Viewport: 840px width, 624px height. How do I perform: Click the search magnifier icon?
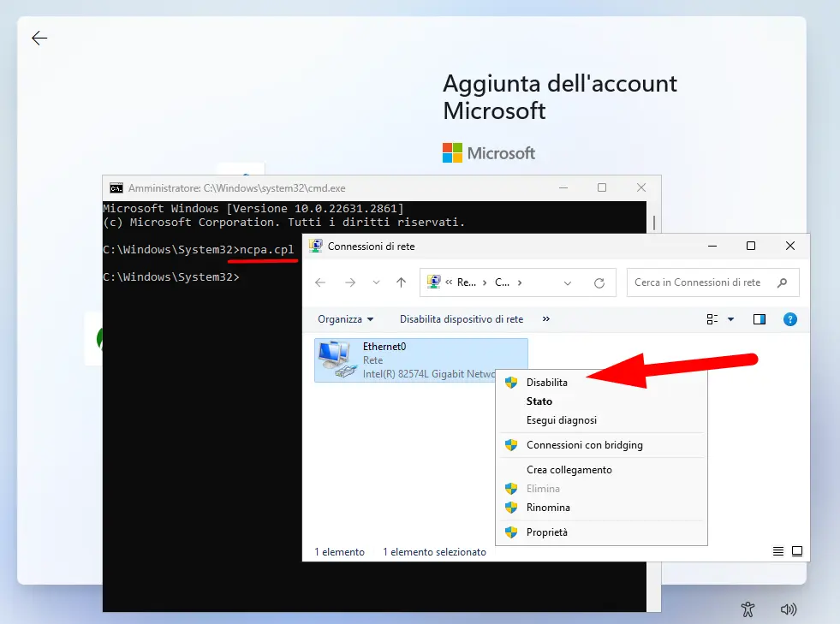pyautogui.click(x=782, y=282)
